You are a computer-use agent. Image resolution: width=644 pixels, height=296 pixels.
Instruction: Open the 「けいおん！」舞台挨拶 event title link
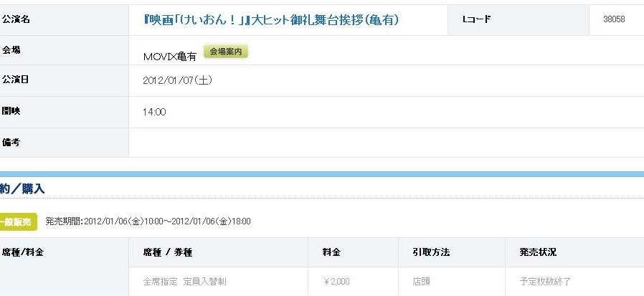point(271,20)
